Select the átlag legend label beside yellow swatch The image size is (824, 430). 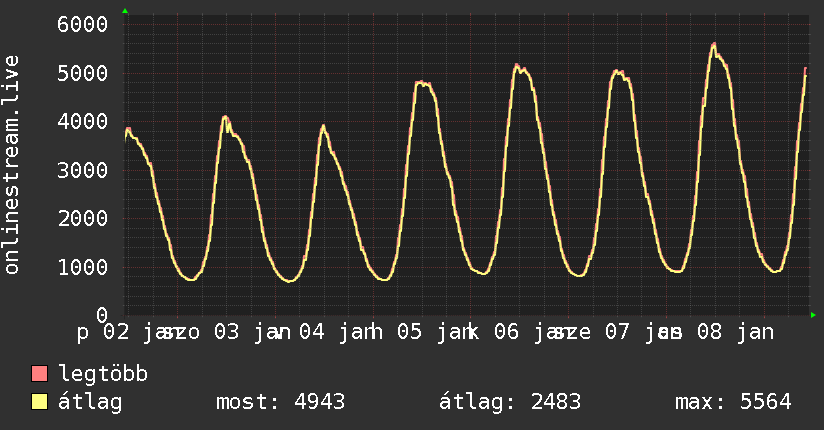[89, 402]
